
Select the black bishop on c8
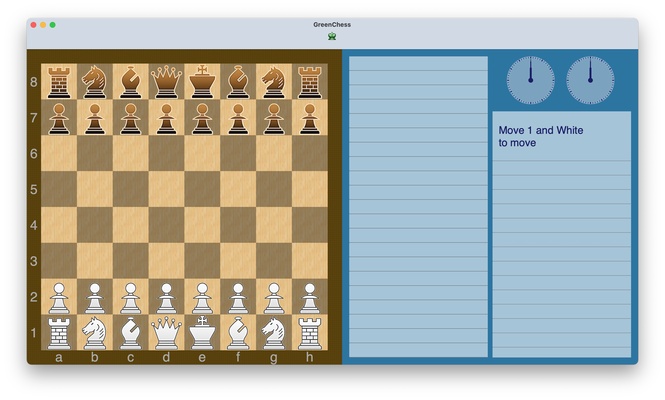coord(131,82)
